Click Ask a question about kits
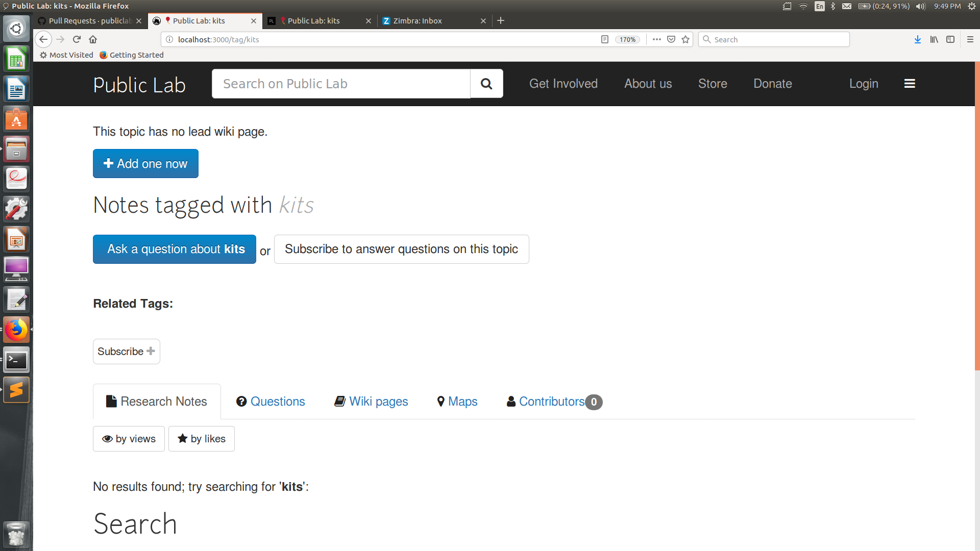 pyautogui.click(x=175, y=249)
